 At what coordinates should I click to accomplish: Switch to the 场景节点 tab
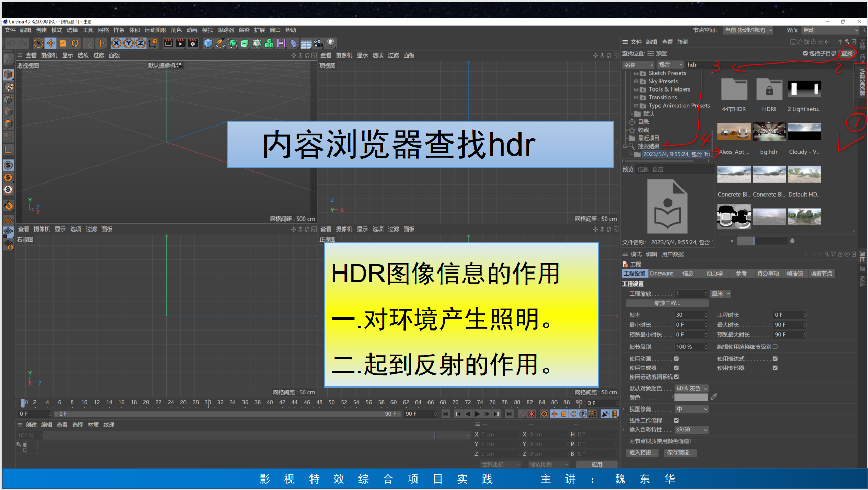821,274
